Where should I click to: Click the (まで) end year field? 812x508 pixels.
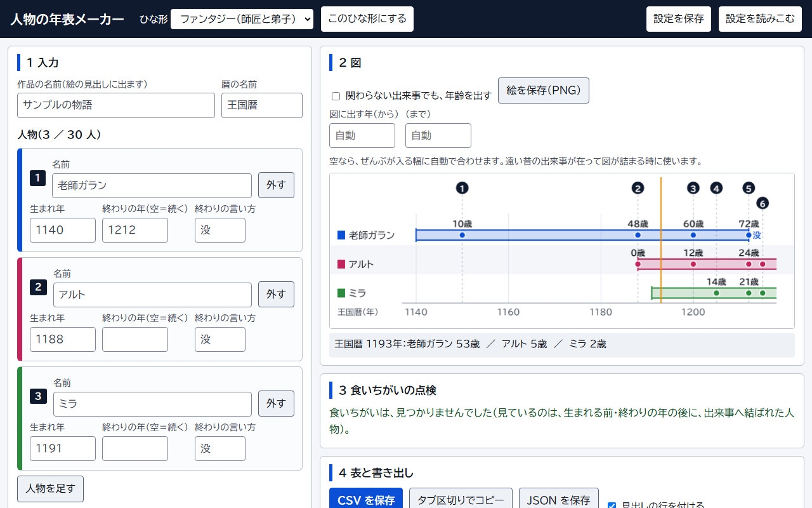438,135
